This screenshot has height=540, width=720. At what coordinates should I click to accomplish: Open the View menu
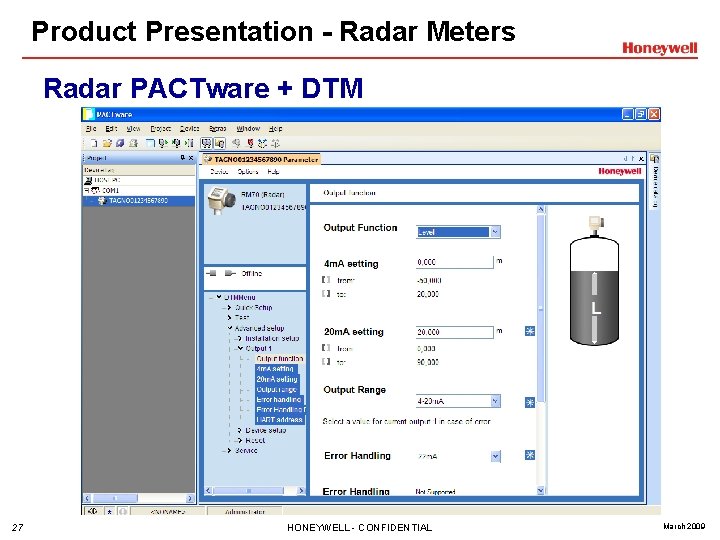[133, 129]
